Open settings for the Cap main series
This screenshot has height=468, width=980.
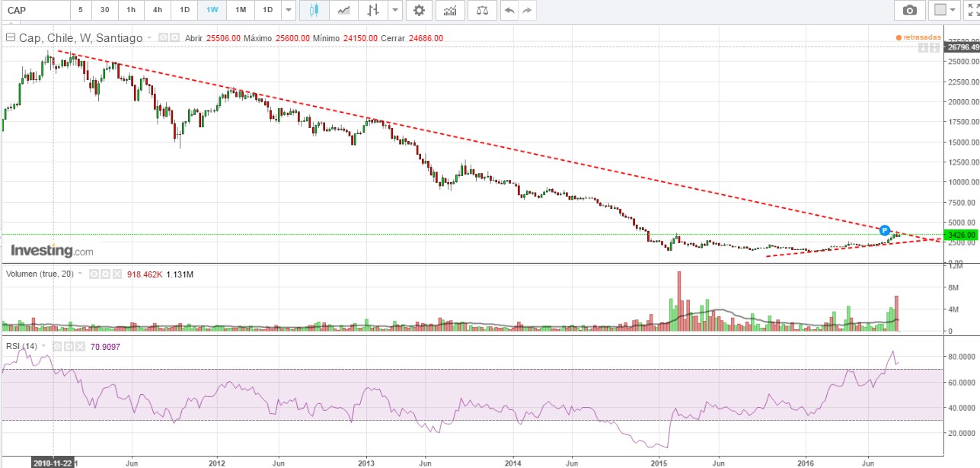pos(174,37)
